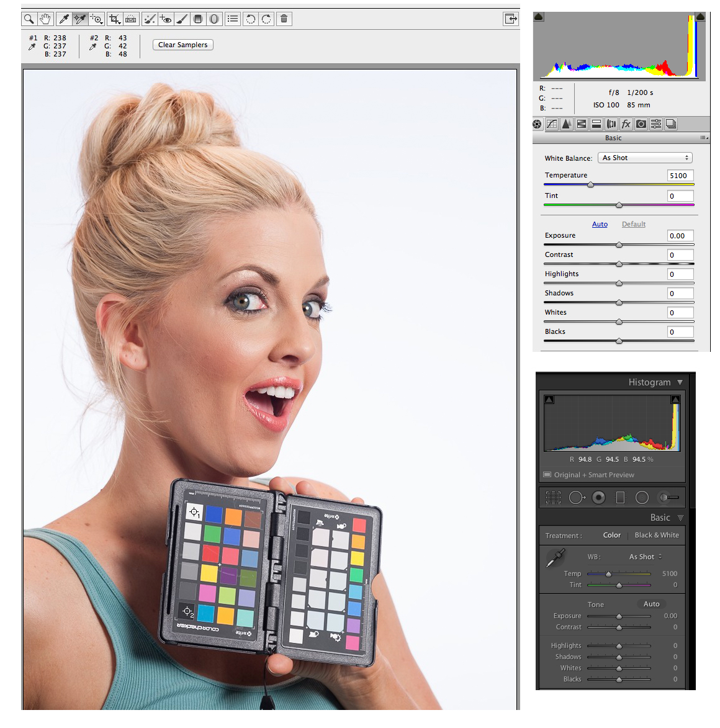The image size is (720, 728).
Task: Toggle Camera Raw highlight clipping warning
Action: 700,17
